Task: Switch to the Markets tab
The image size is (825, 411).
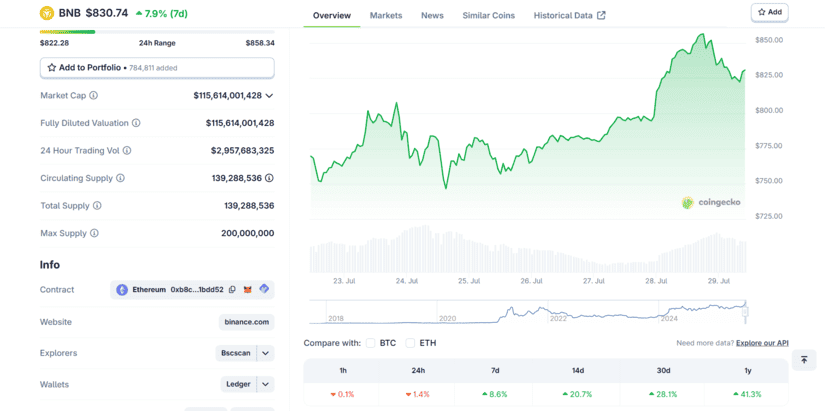Action: click(x=386, y=15)
